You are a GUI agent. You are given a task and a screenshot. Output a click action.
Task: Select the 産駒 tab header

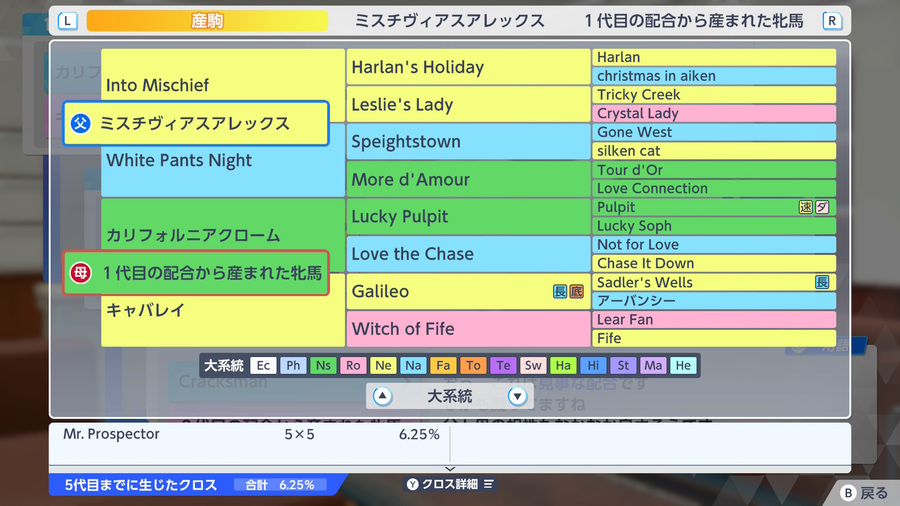pos(207,21)
